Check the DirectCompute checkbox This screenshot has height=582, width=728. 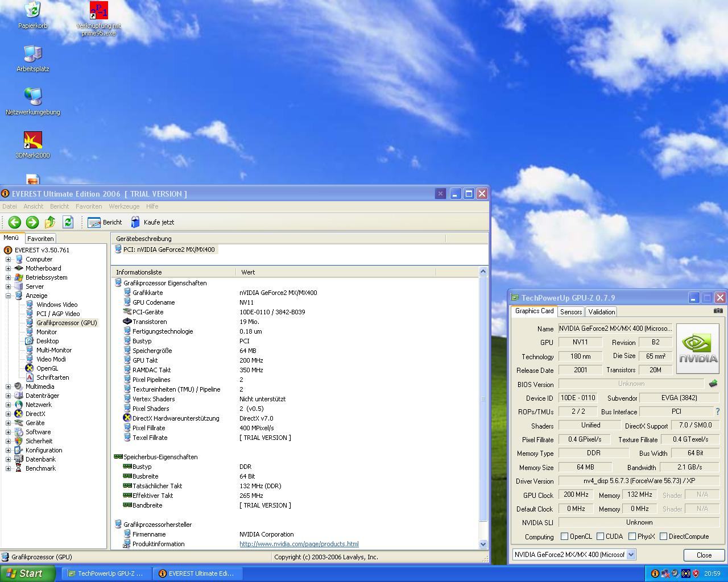pyautogui.click(x=663, y=537)
